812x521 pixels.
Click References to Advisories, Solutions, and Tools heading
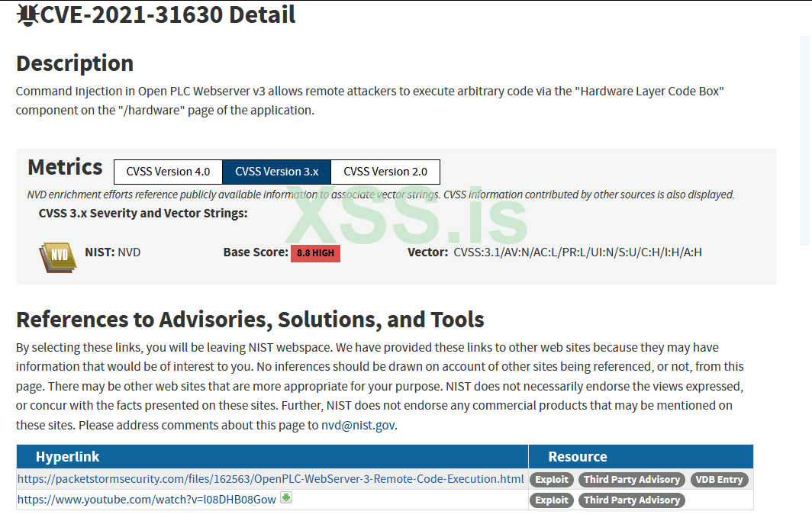(x=250, y=320)
